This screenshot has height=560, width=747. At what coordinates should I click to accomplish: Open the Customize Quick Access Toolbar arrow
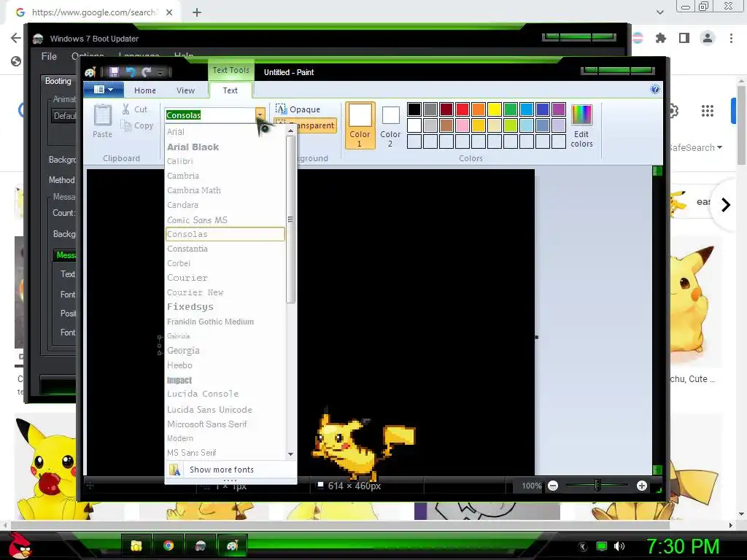coord(160,72)
